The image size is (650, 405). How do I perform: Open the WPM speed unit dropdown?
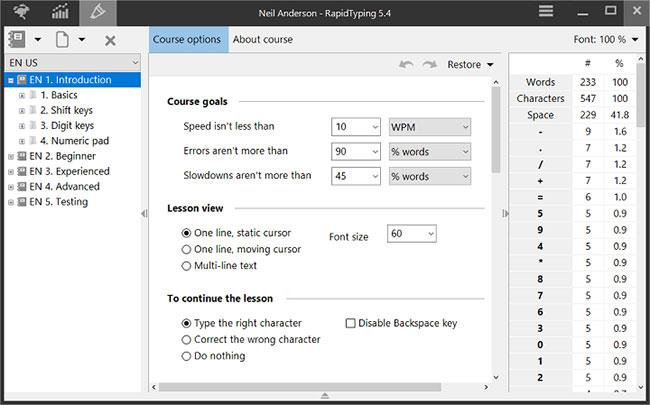click(430, 127)
